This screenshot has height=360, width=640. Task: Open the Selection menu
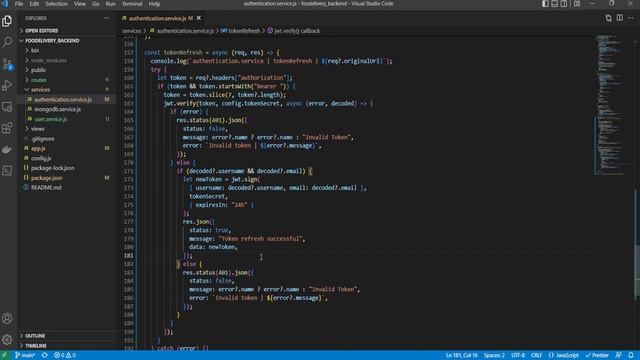point(56,4)
